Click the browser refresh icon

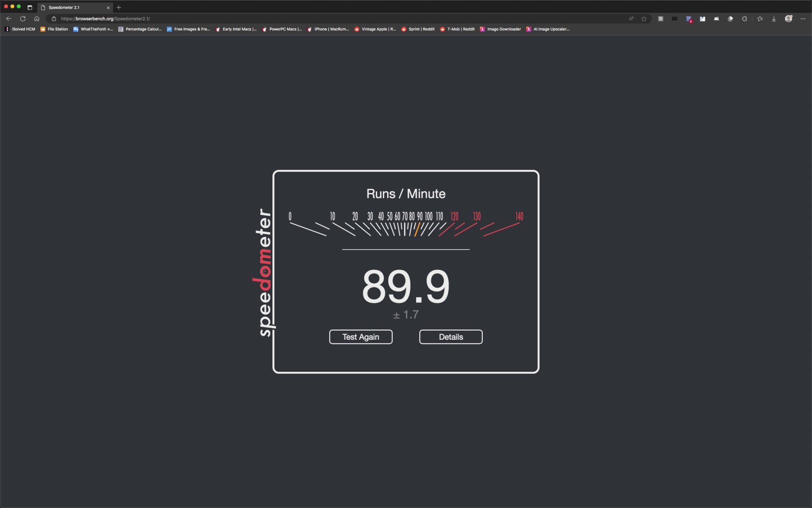click(x=23, y=19)
